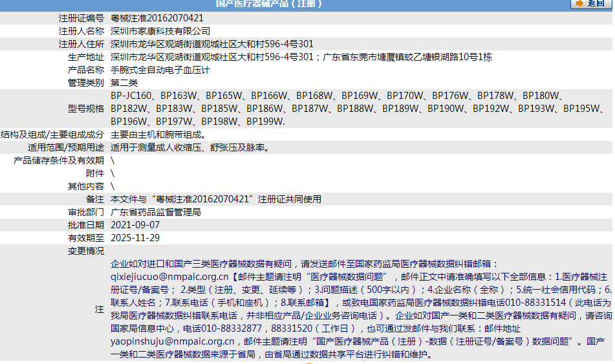
Task: Click model line starting with BP196W
Action: click(198, 122)
